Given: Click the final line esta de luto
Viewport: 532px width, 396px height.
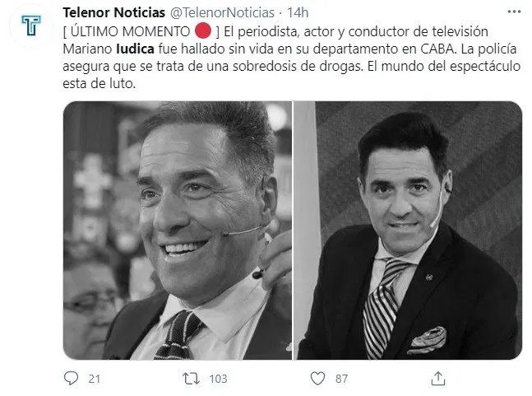Looking at the screenshot, I should coord(99,83).
